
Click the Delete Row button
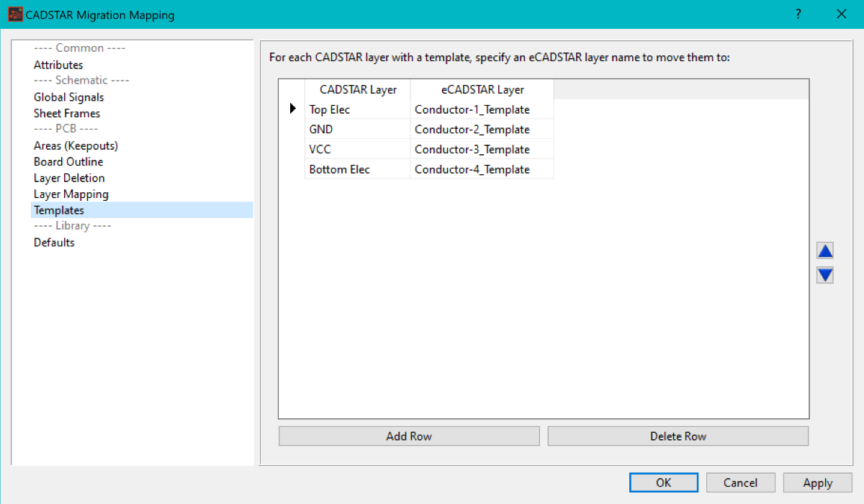coord(678,436)
